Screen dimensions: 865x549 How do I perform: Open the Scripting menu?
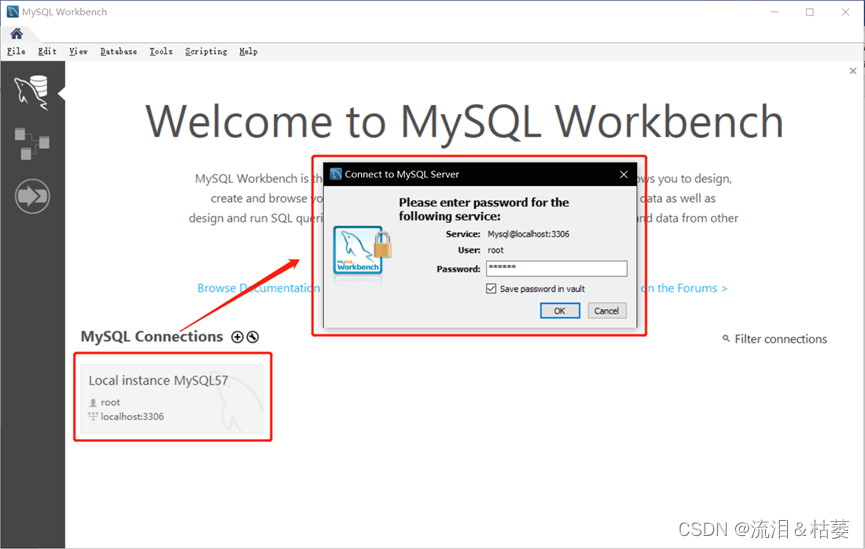[x=206, y=51]
